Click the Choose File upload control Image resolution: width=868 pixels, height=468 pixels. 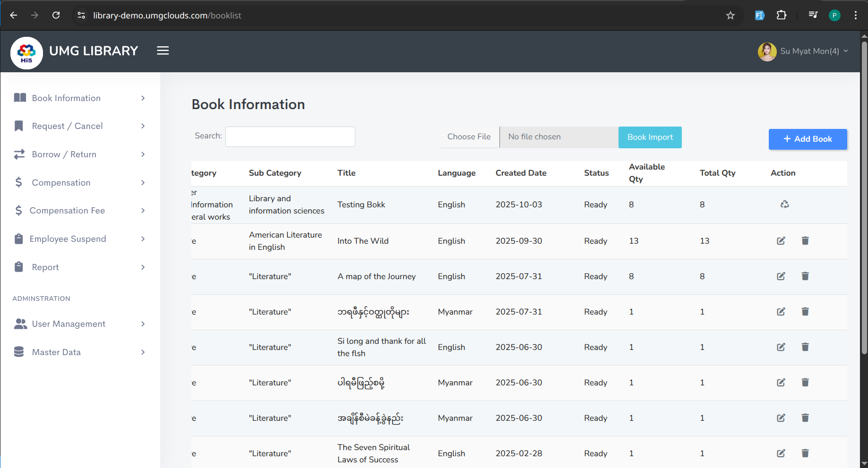(469, 137)
